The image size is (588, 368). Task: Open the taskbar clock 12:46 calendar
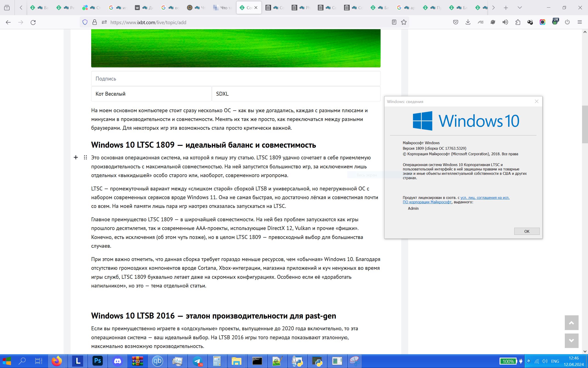[574, 361]
